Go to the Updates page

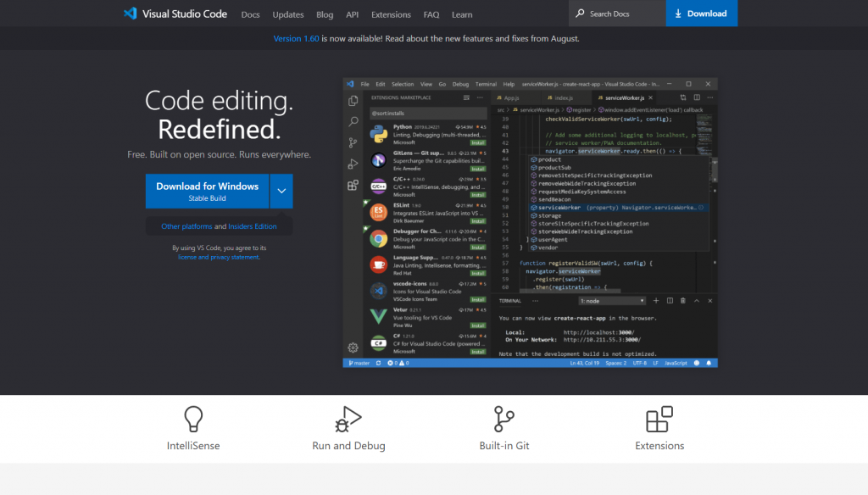288,14
